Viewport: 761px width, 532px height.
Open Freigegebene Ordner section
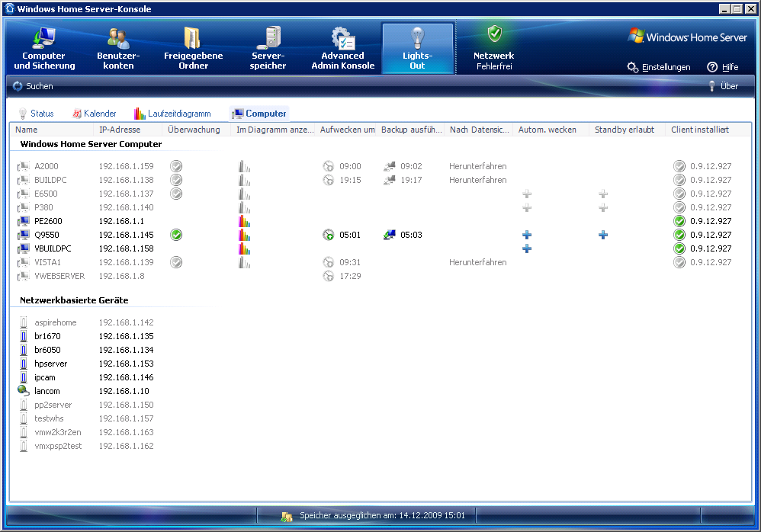[193, 49]
